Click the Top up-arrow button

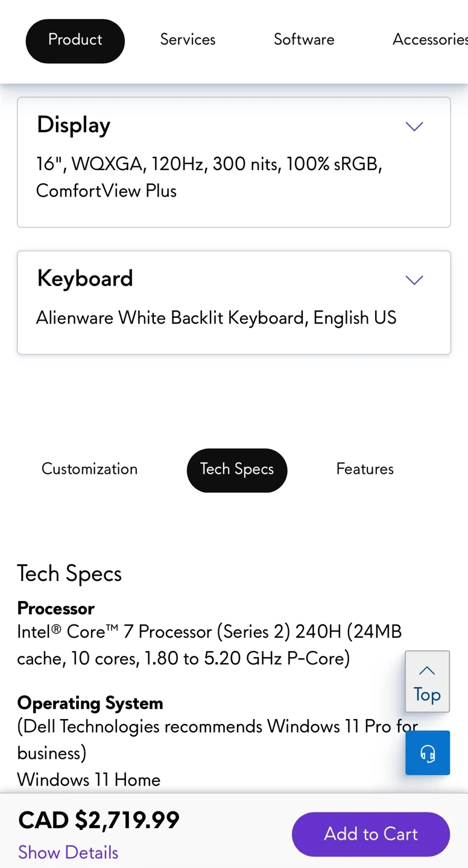tap(427, 682)
